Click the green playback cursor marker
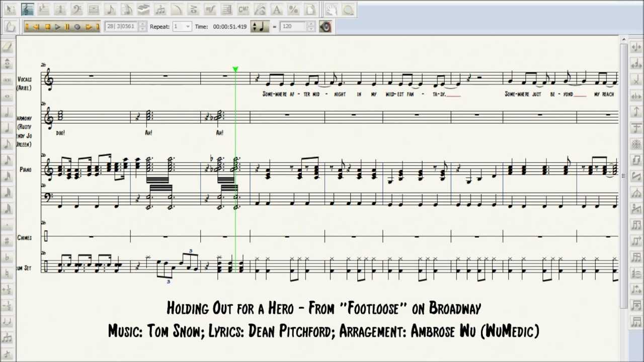This screenshot has width=644, height=362. pos(235,69)
